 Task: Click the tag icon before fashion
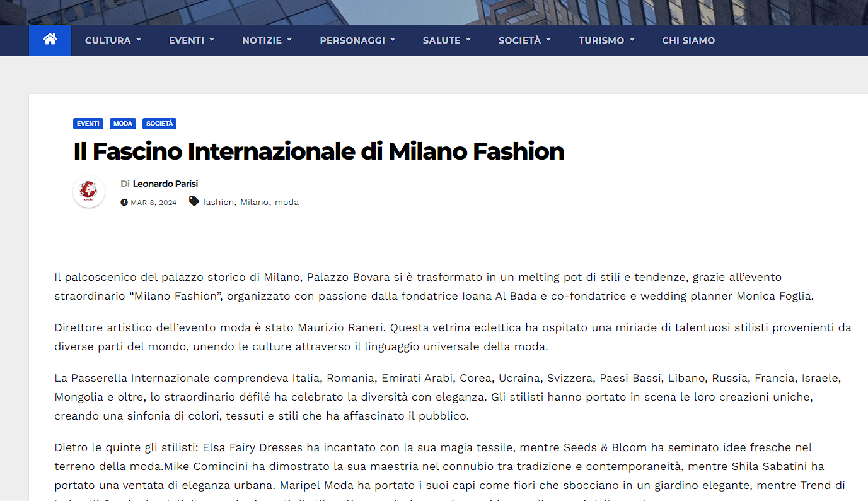point(194,202)
